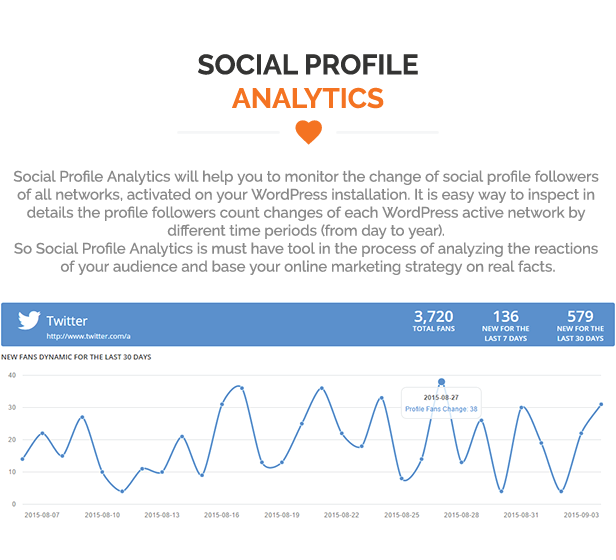Click the 2015-08-22 x-axis date label
616x560 pixels.
coord(341,515)
